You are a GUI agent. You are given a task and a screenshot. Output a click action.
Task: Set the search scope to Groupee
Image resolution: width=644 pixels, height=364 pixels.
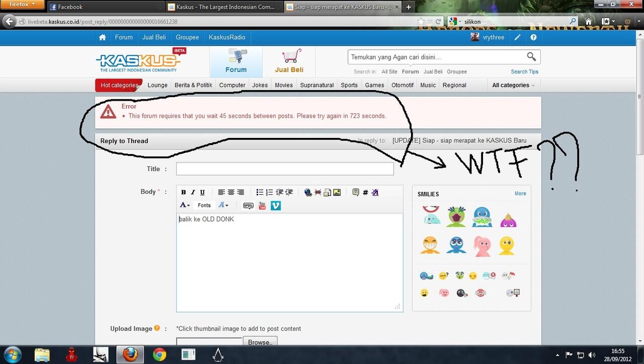coord(457,71)
